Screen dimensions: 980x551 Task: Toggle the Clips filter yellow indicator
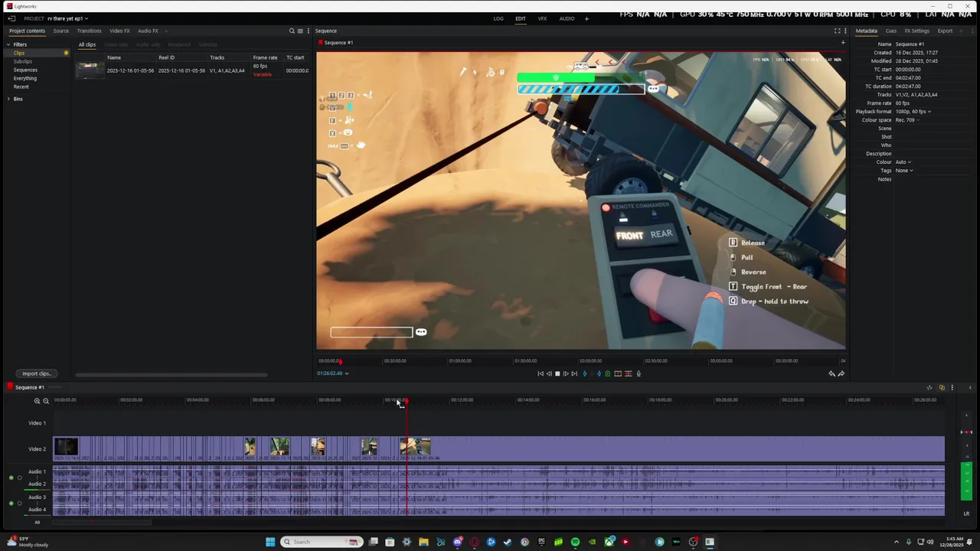(x=66, y=53)
